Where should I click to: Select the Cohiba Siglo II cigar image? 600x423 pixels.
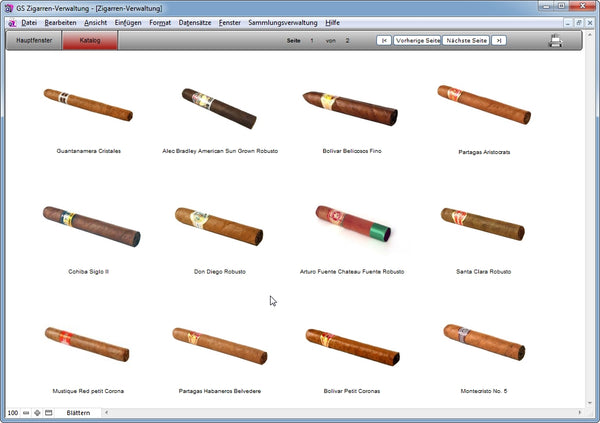(x=91, y=226)
